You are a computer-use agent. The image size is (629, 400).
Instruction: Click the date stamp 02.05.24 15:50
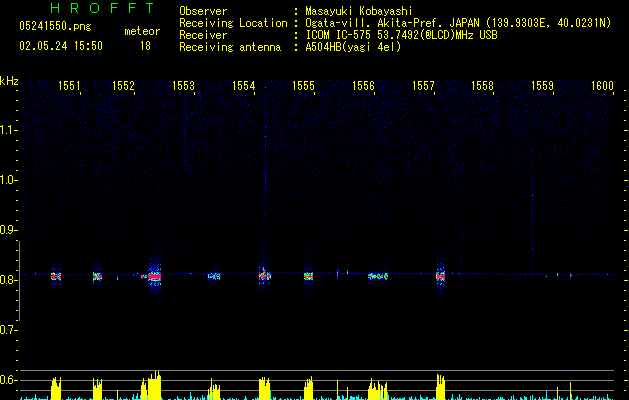(x=61, y=46)
